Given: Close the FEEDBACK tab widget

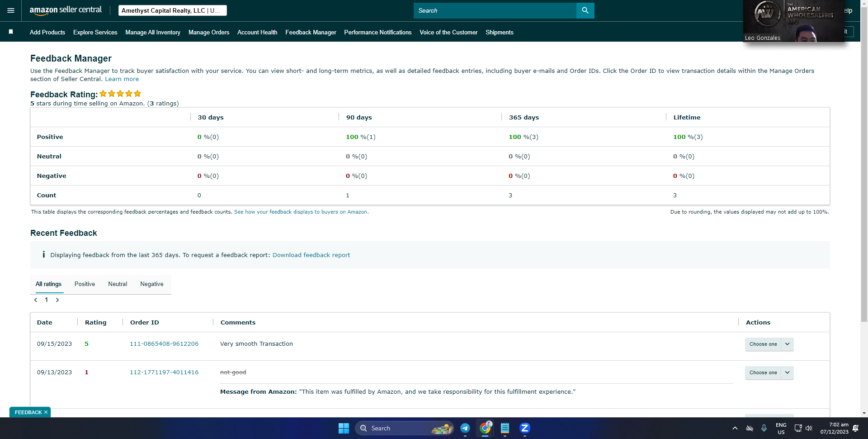Looking at the screenshot, I should click(x=46, y=412).
